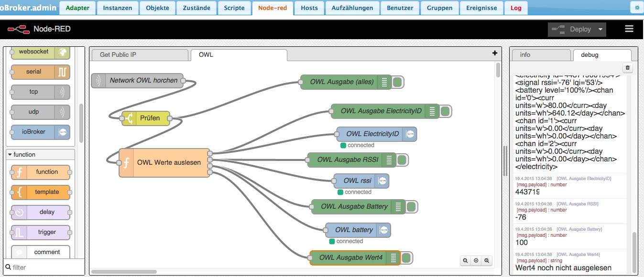Open the Scripte tab
The width and height of the screenshot is (644, 277).
click(x=234, y=8)
